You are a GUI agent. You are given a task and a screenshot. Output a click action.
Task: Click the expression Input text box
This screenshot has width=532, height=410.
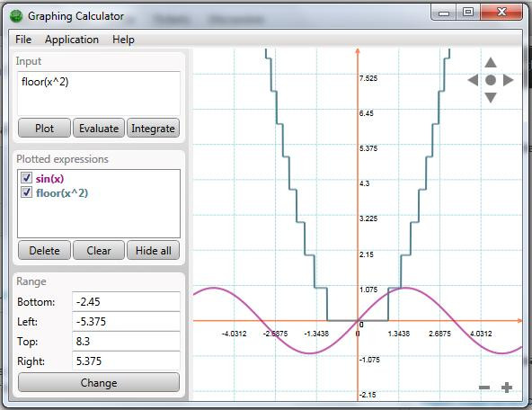click(99, 94)
